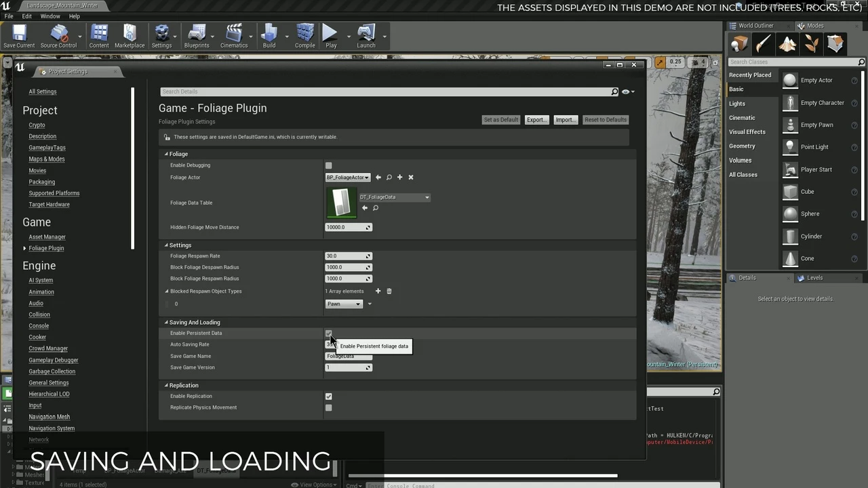Screen dimensions: 868x488
Task: Collapse the Saving And Loading section
Action: point(166,323)
